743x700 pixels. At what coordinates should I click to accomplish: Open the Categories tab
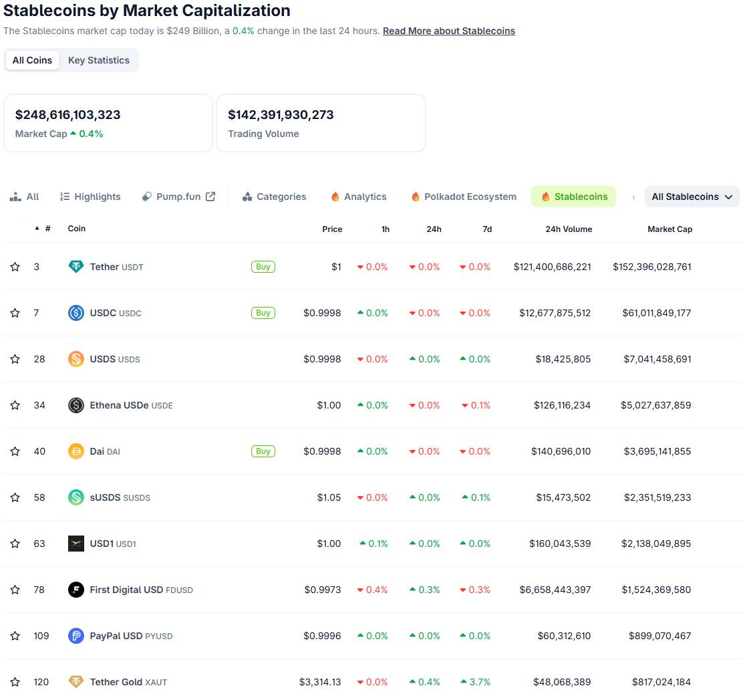[x=275, y=197]
